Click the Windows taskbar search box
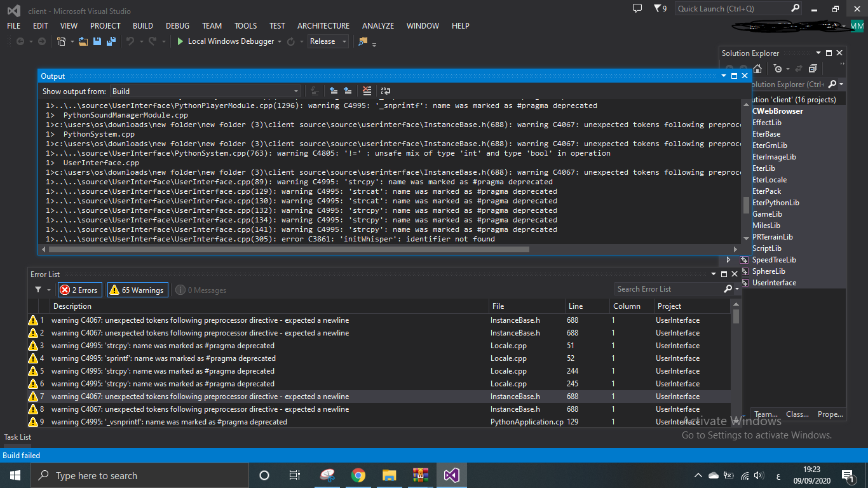This screenshot has height=488, width=868. (139, 475)
